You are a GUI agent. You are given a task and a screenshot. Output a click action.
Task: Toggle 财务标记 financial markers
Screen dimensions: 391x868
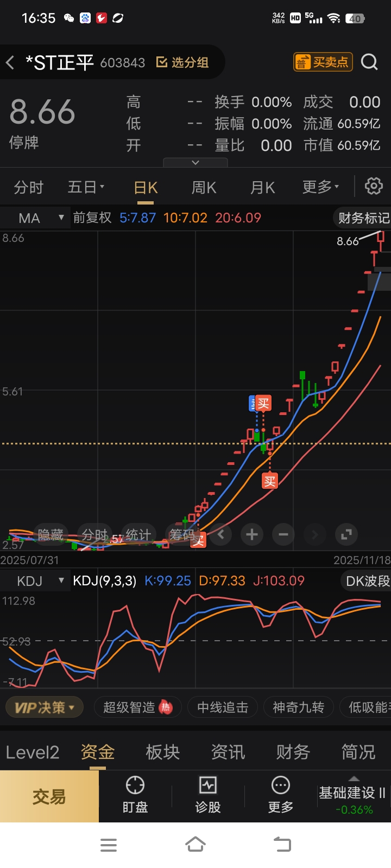pos(363,218)
